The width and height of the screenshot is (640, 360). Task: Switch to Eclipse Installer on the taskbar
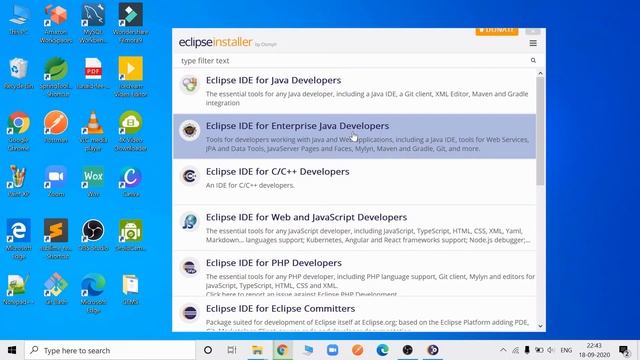pyautogui.click(x=433, y=350)
